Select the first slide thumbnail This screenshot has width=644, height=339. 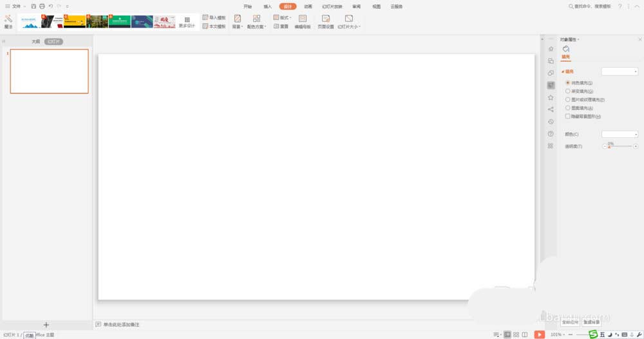click(50, 72)
